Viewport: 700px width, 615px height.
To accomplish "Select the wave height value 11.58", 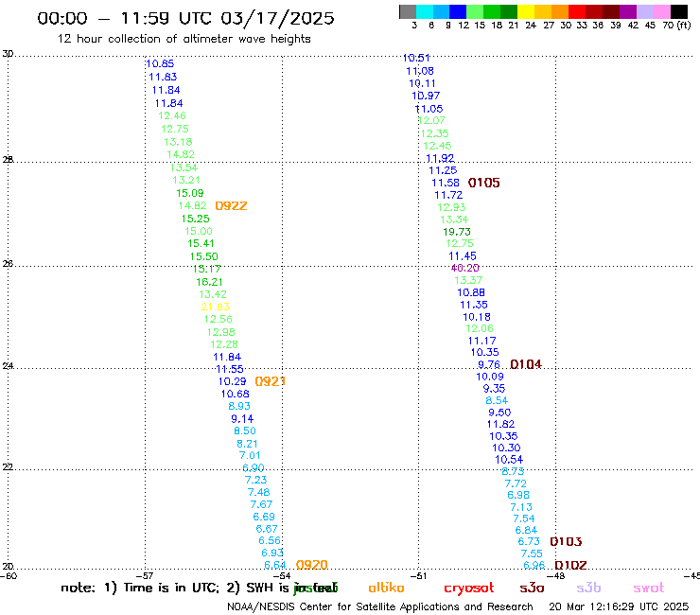I will (446, 183).
